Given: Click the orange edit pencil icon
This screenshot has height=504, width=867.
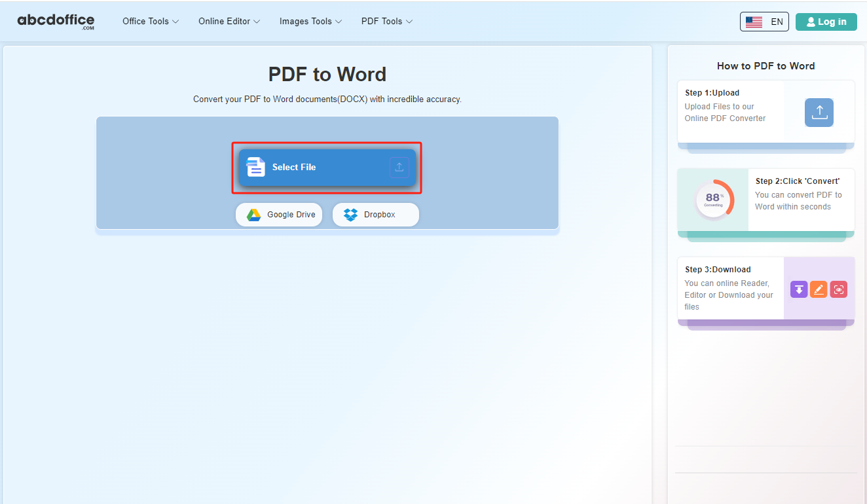Looking at the screenshot, I should (819, 289).
